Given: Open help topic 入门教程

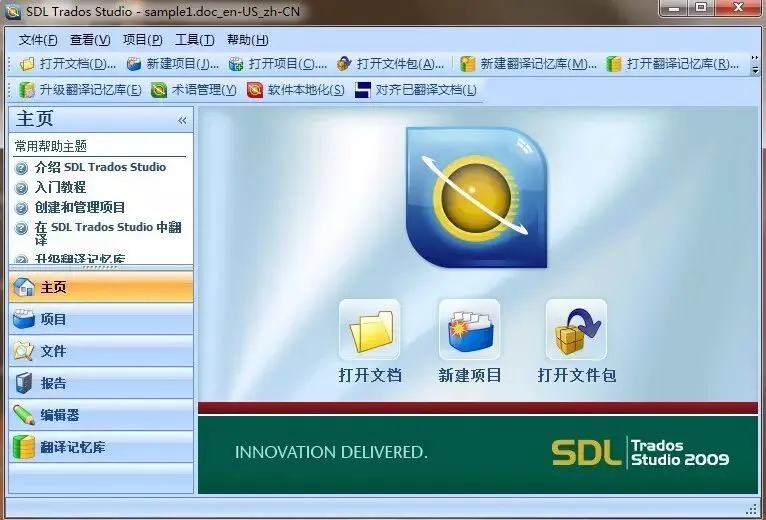Looking at the screenshot, I should [60, 187].
